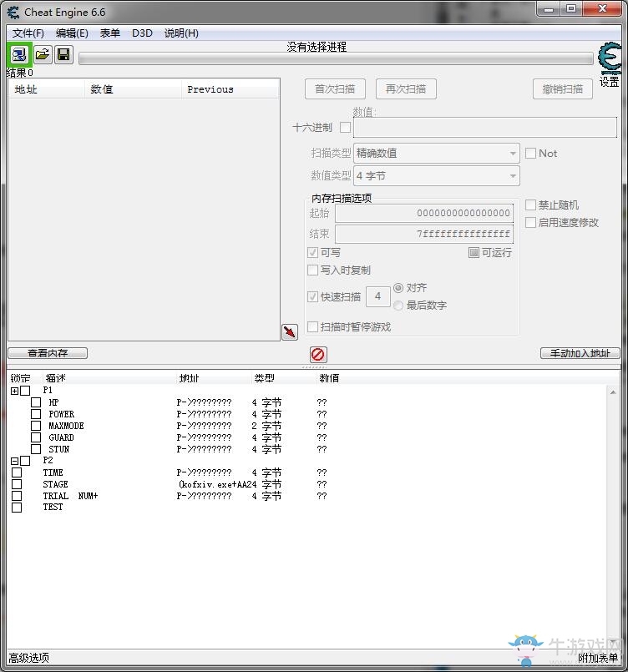
Task: Lock the MAXMODE entry checkbox
Action: (36, 426)
